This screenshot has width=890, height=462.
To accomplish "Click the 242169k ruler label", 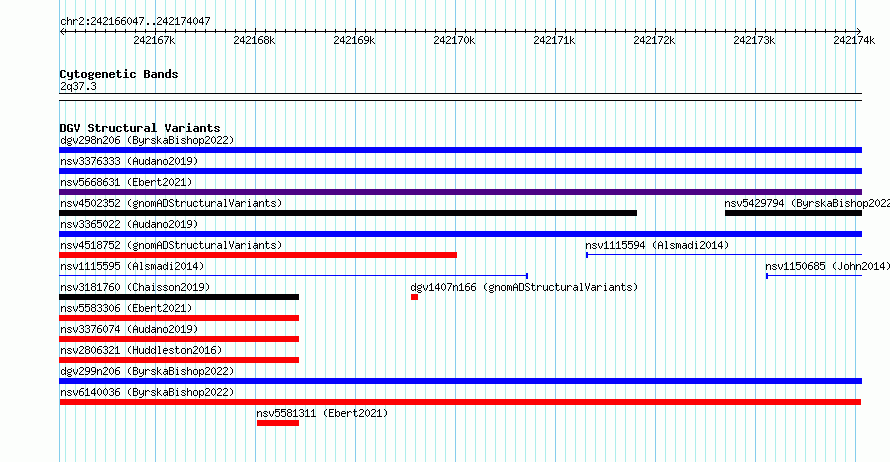I will (x=354, y=40).
